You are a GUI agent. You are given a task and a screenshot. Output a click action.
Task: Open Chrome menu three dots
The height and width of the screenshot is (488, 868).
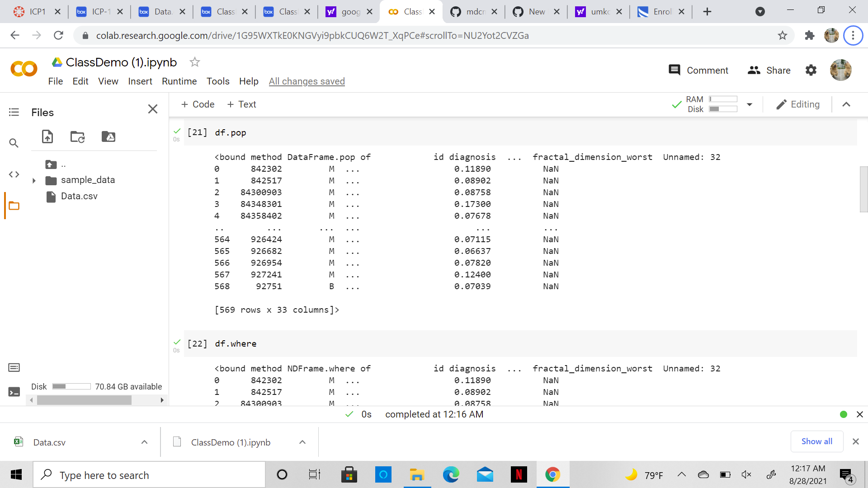point(853,35)
